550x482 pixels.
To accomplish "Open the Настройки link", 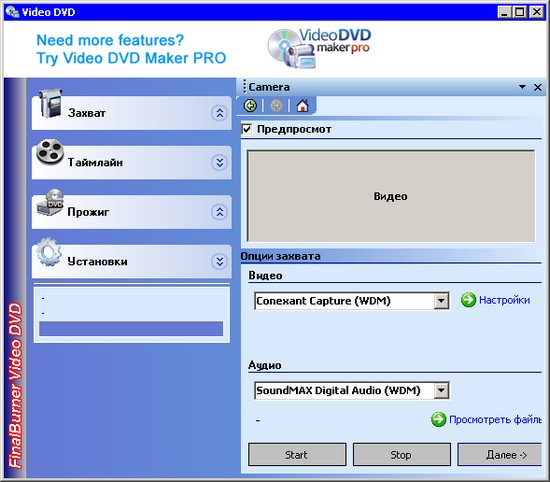I will [504, 300].
